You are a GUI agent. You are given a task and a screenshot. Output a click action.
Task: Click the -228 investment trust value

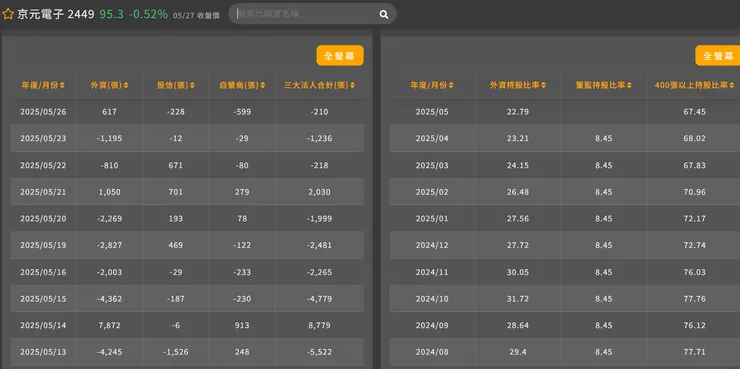176,112
